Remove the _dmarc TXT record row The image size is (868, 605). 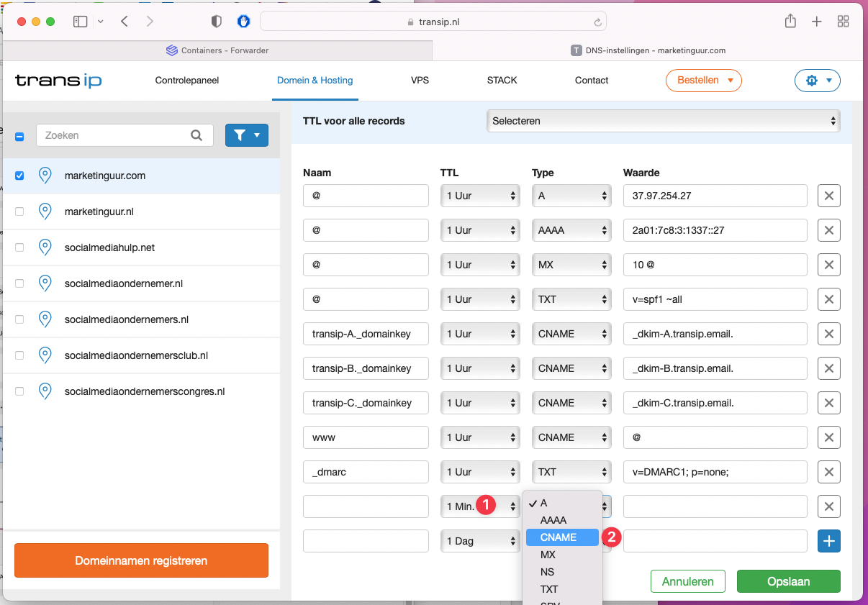tap(828, 472)
